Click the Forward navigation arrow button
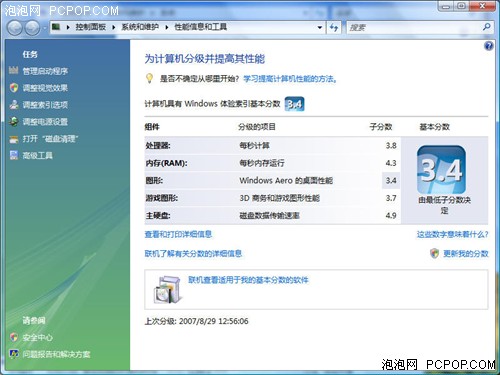Viewport: 500px width, 375px height. tap(32, 28)
